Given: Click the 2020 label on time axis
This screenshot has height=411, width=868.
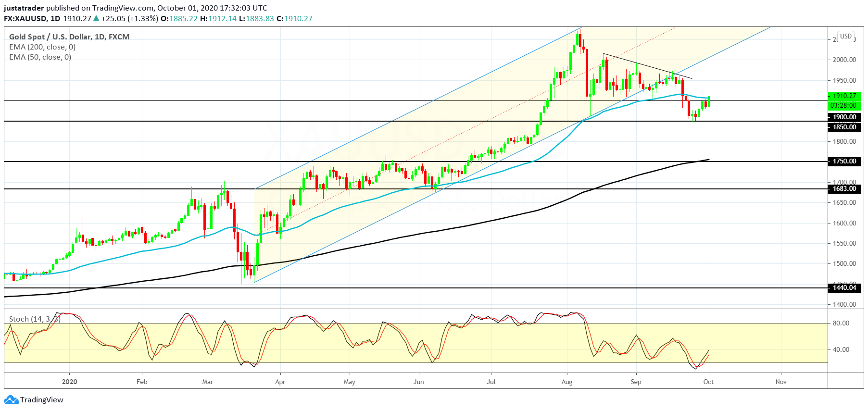Looking at the screenshot, I should pos(70,382).
